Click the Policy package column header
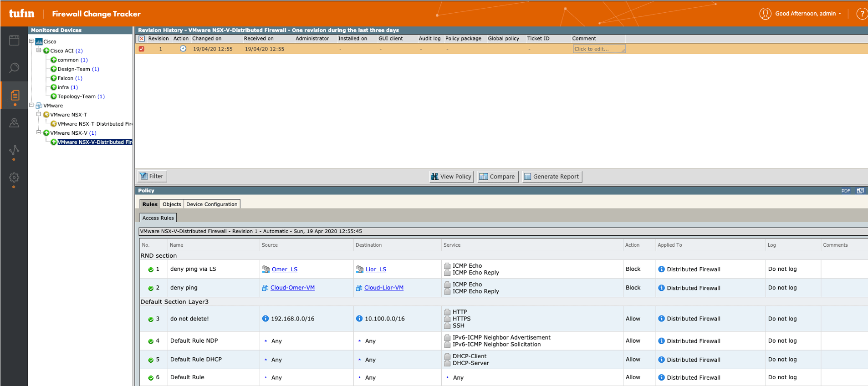The width and height of the screenshot is (868, 386). tap(463, 39)
